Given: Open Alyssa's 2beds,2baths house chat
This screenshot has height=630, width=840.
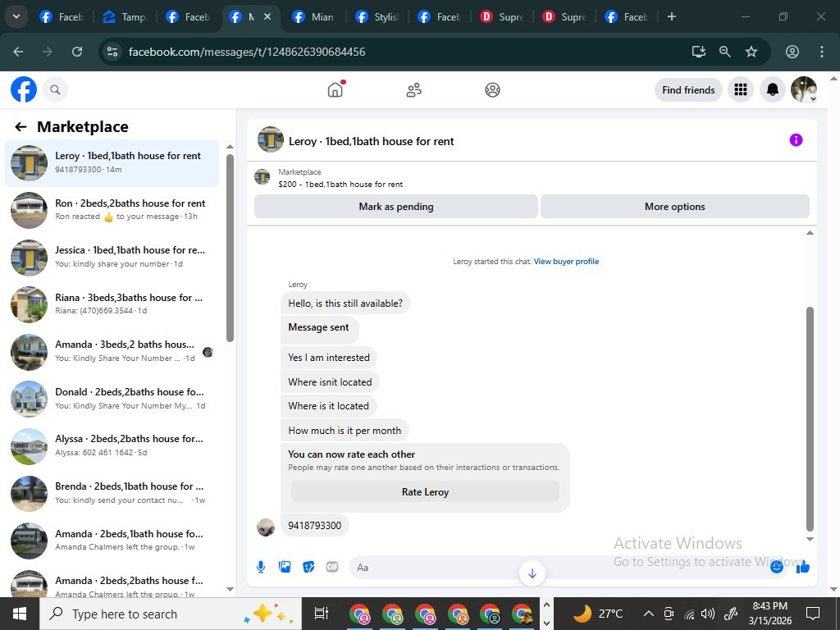Looking at the screenshot, I should (112, 446).
